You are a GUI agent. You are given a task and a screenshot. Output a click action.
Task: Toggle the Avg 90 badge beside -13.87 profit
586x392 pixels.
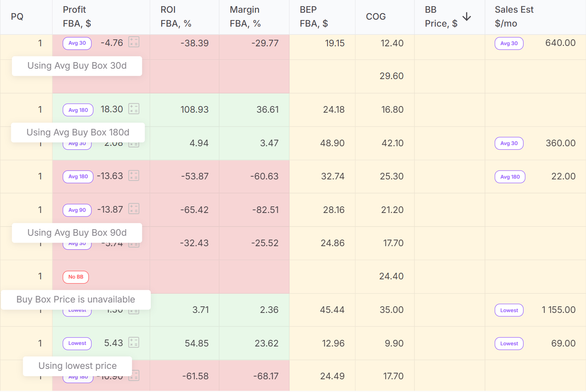click(77, 210)
